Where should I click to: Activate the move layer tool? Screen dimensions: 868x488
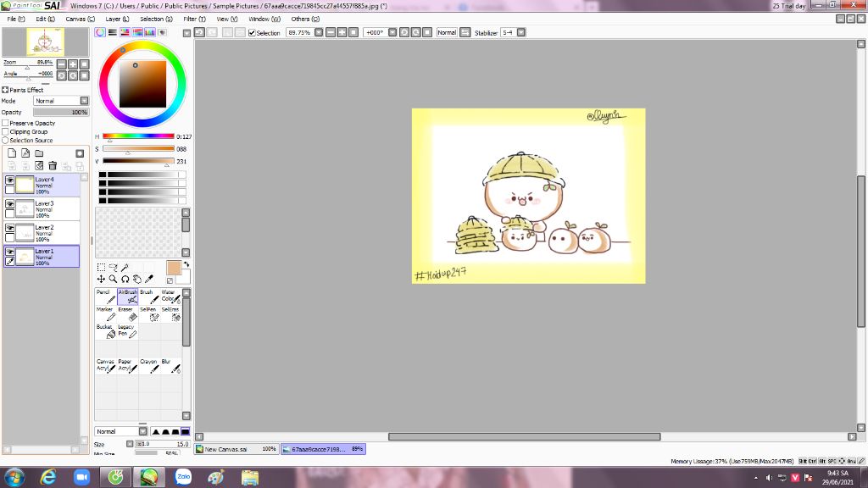click(102, 280)
